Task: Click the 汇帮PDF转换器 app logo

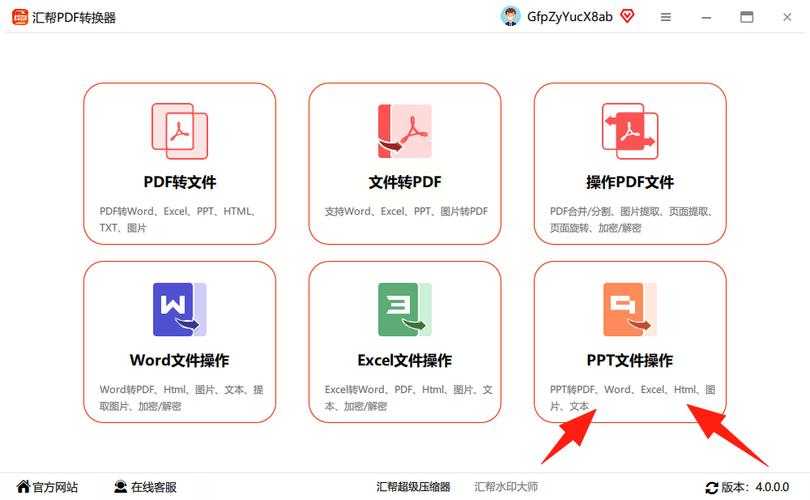Action: tap(20, 17)
